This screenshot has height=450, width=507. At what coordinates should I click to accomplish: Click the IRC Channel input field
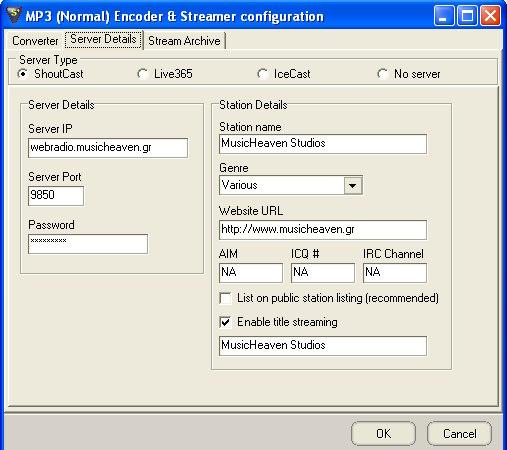(395, 273)
